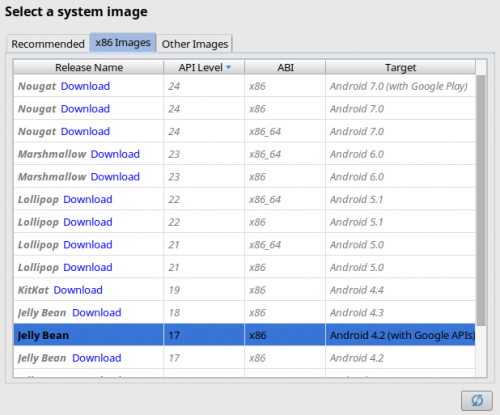Click the refresh icon button
Screen dimensions: 500x415
click(x=477, y=400)
